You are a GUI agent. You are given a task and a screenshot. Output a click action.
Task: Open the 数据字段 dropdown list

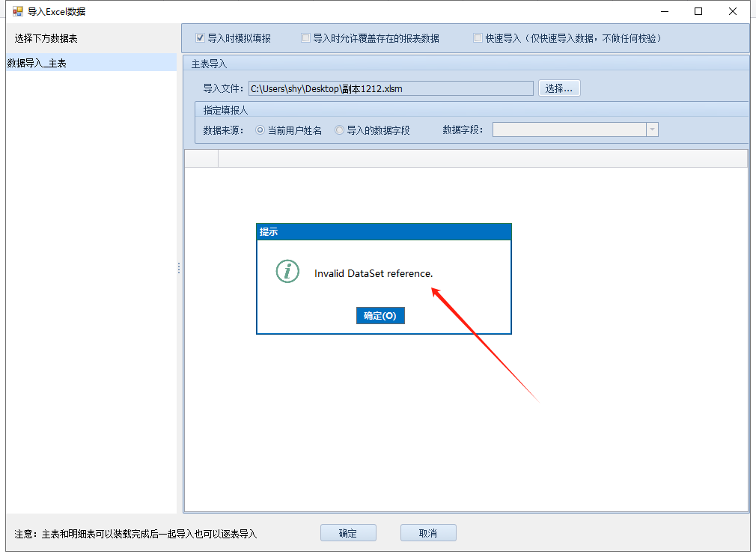click(x=652, y=130)
